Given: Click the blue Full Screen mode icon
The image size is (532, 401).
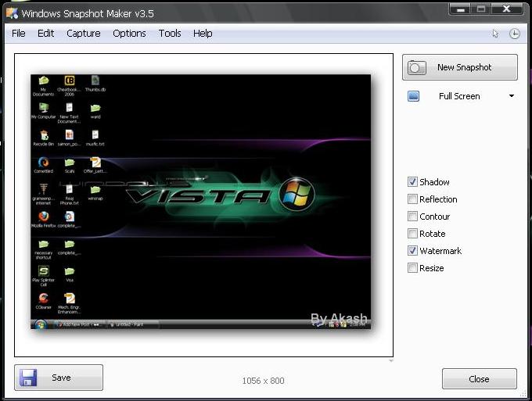Looking at the screenshot, I should 413,96.
